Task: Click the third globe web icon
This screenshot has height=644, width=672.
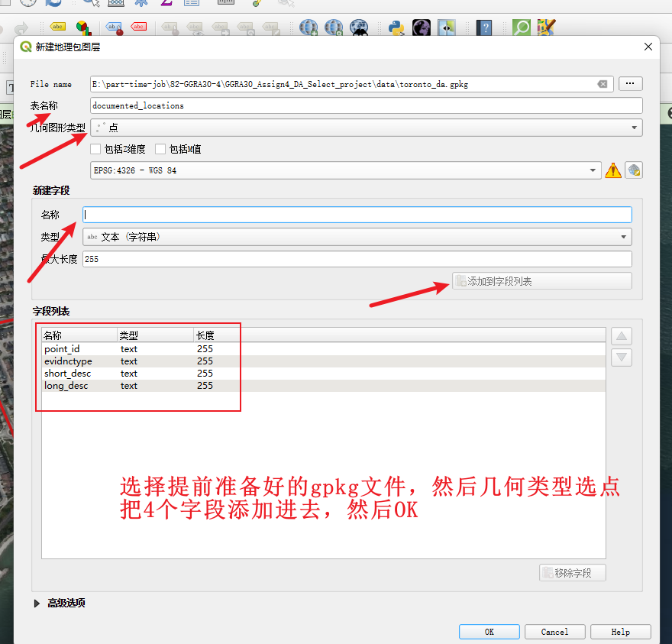Action: click(x=359, y=28)
